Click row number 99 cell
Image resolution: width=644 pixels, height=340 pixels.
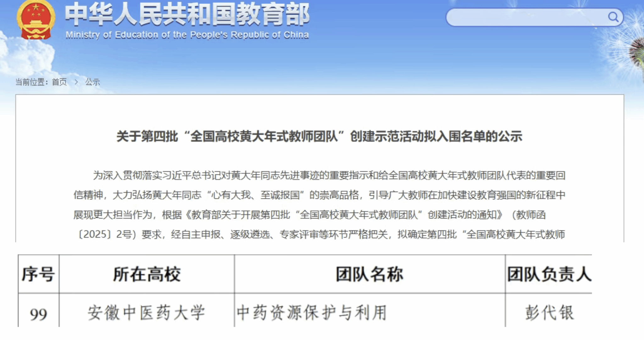click(x=38, y=314)
